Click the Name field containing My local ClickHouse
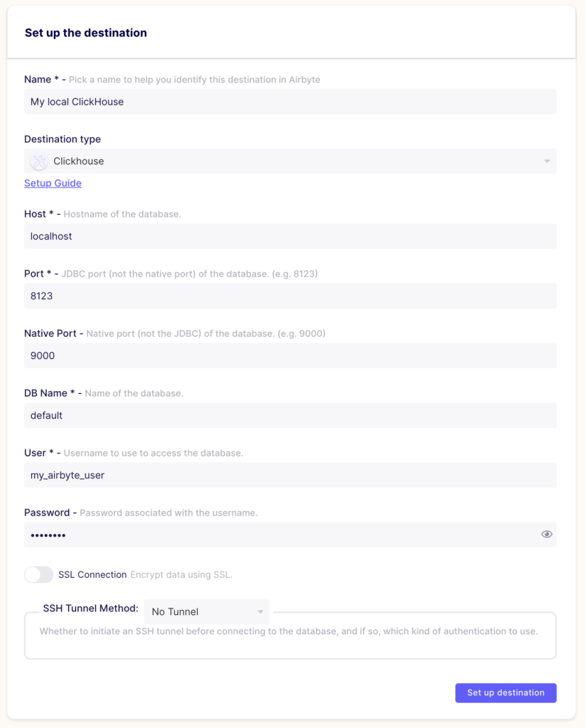 click(290, 101)
